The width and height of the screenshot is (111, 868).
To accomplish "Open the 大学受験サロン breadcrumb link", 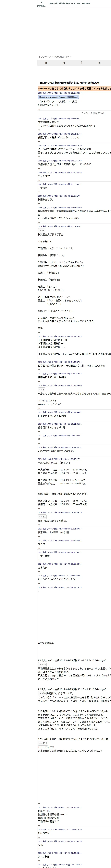I will point(62,57).
